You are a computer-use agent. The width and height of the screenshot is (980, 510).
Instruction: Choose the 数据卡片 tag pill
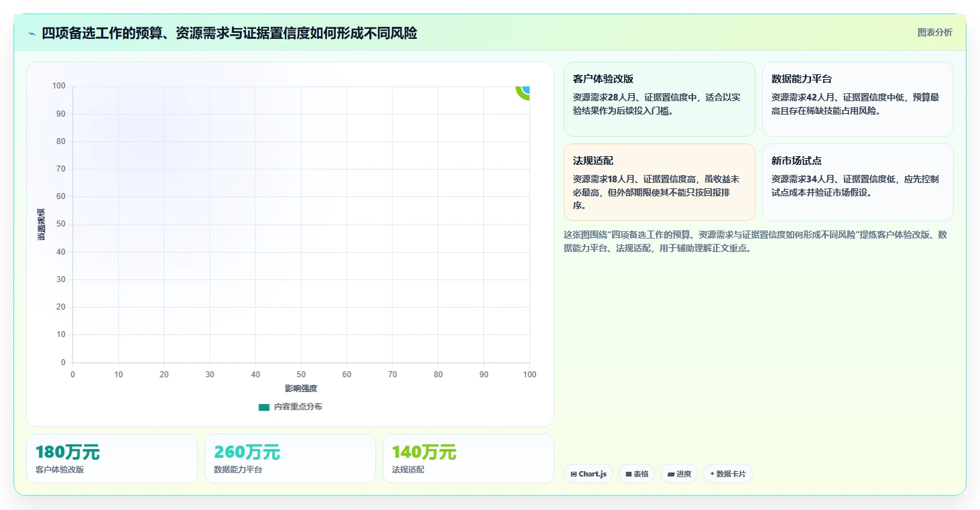pos(728,474)
